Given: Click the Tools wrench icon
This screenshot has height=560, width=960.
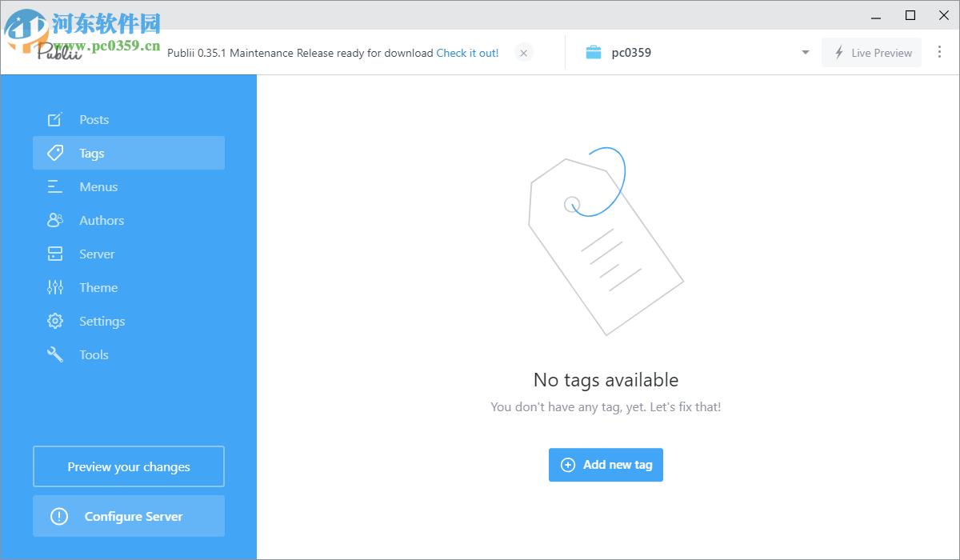Looking at the screenshot, I should point(55,354).
